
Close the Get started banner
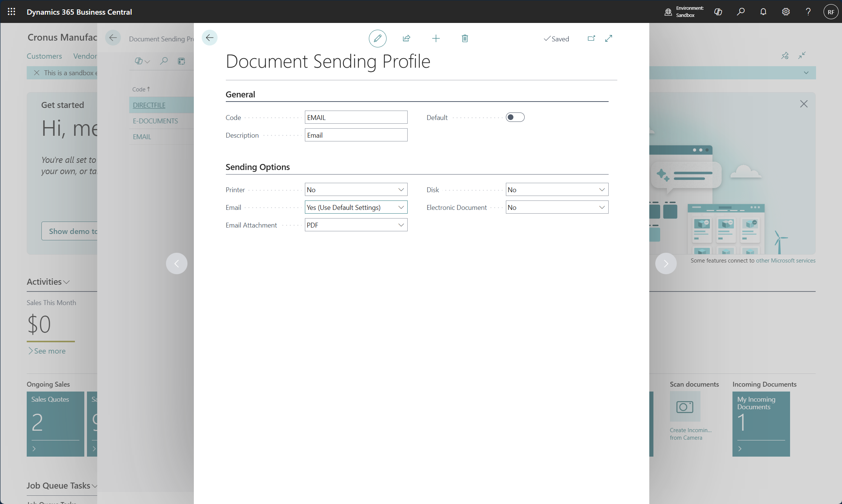click(804, 104)
